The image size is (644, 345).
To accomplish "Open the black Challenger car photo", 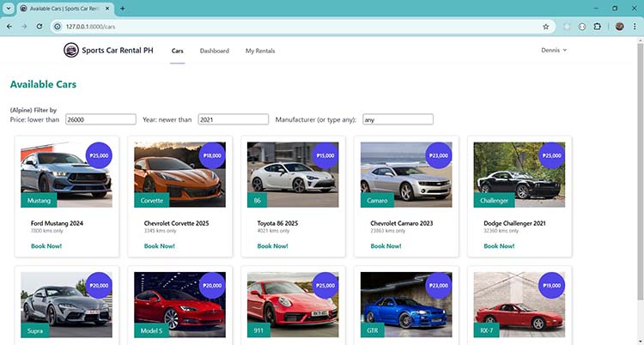I will pos(519,174).
